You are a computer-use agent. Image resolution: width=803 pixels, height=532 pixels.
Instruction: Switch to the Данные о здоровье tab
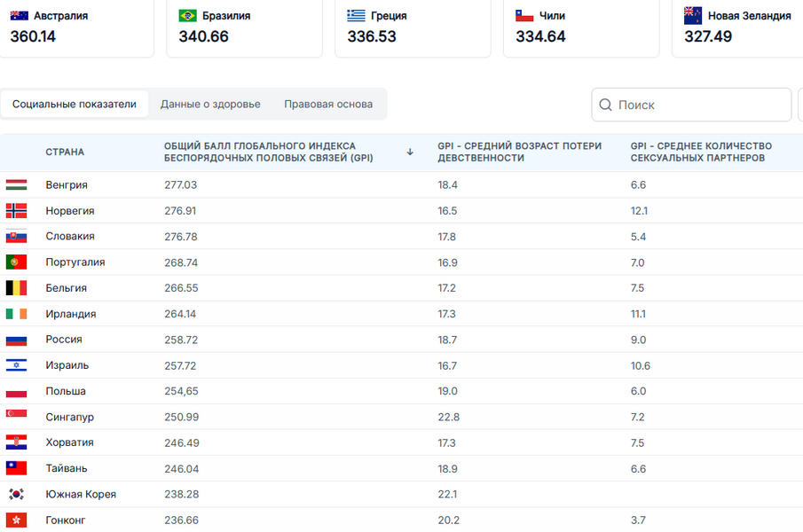point(210,104)
